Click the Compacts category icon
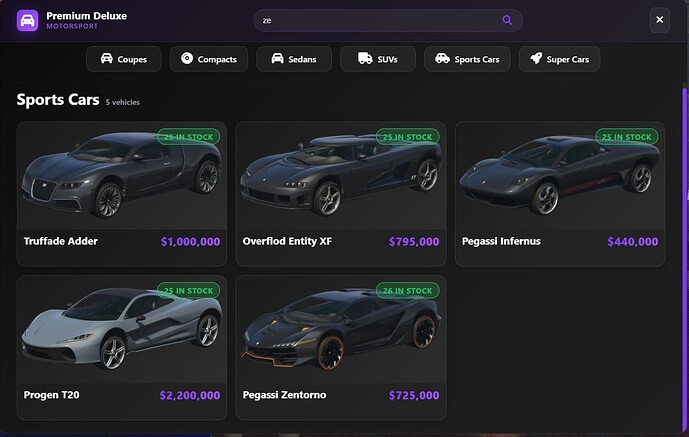The height and width of the screenshot is (437, 689). tap(187, 59)
